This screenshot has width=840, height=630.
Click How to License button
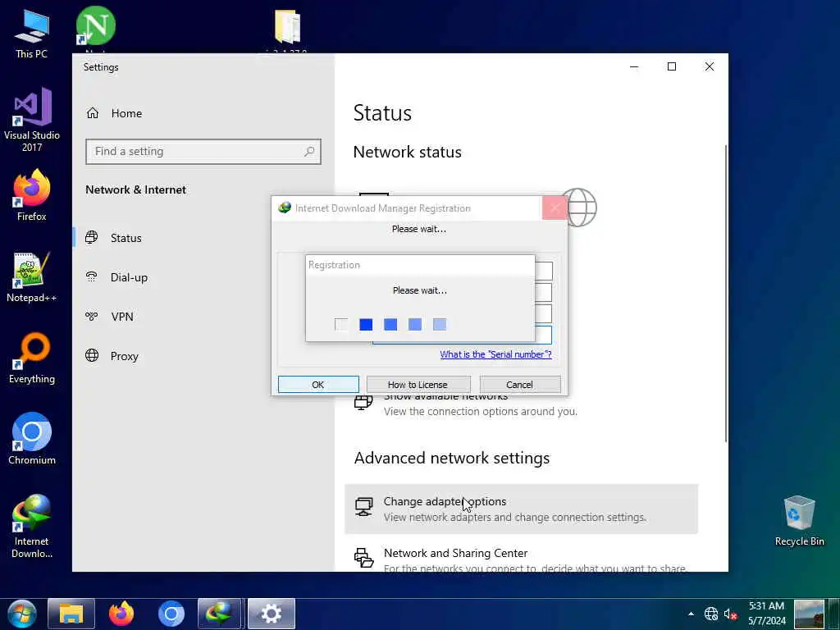tap(418, 385)
